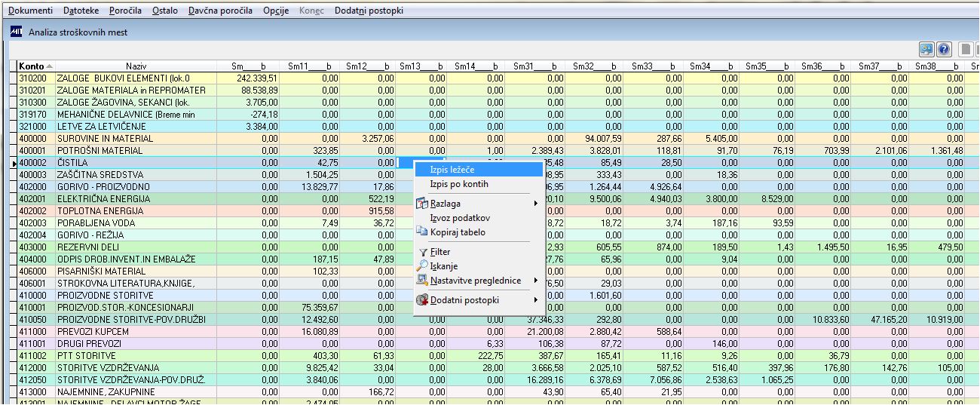Viewport: 980px width, 405px height.
Task: Click the Iskanje magnifier icon
Action: pos(422,266)
